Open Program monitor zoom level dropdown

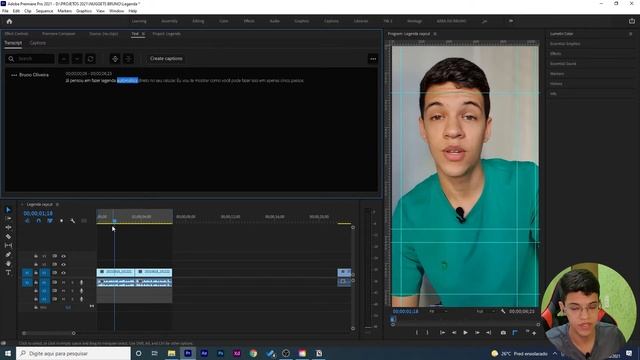point(438,311)
